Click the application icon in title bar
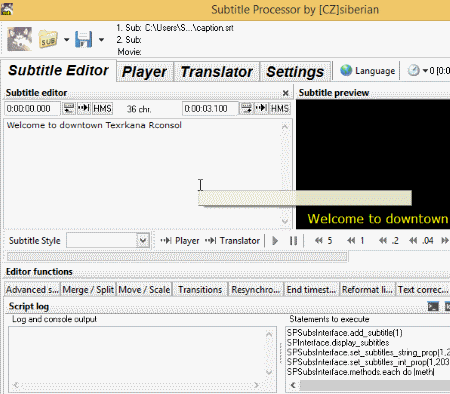 click(7, 9)
